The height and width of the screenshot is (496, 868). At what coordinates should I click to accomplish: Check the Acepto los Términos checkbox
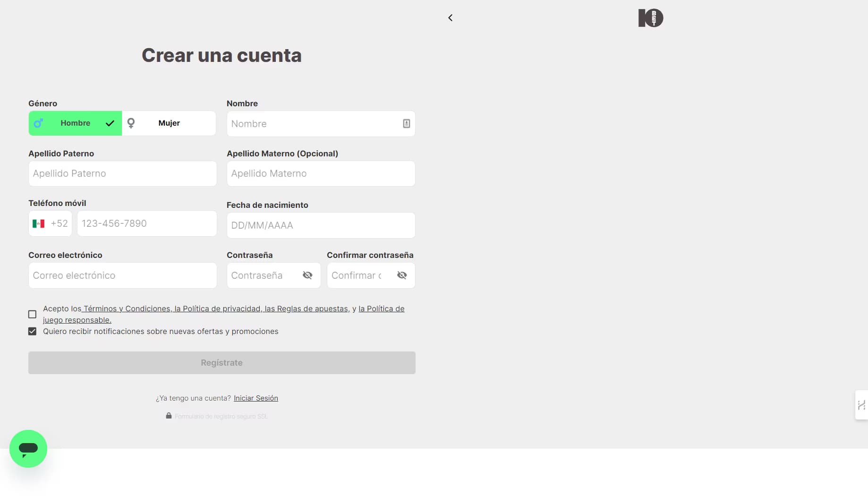click(x=32, y=314)
